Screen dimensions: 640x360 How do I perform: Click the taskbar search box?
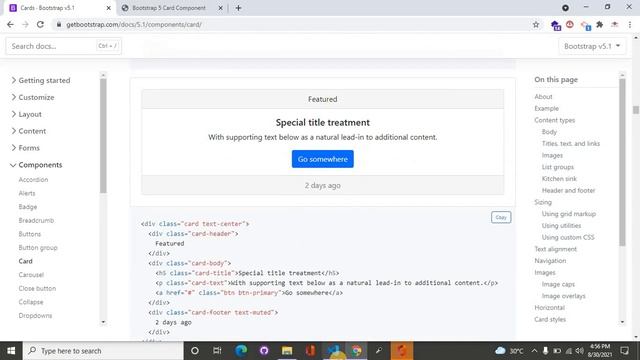click(104, 351)
